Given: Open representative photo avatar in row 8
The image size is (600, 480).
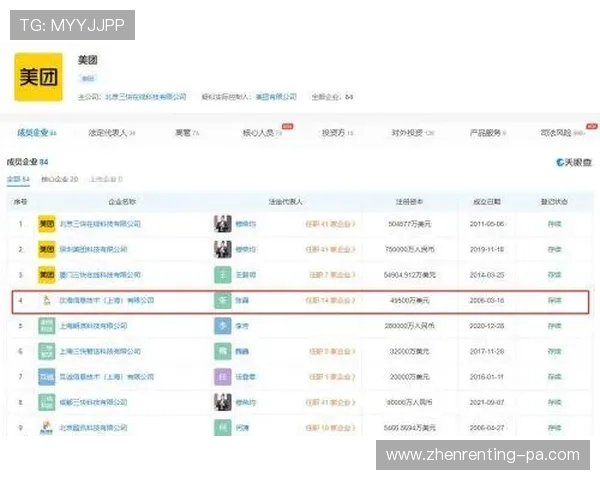Looking at the screenshot, I should tap(223, 402).
